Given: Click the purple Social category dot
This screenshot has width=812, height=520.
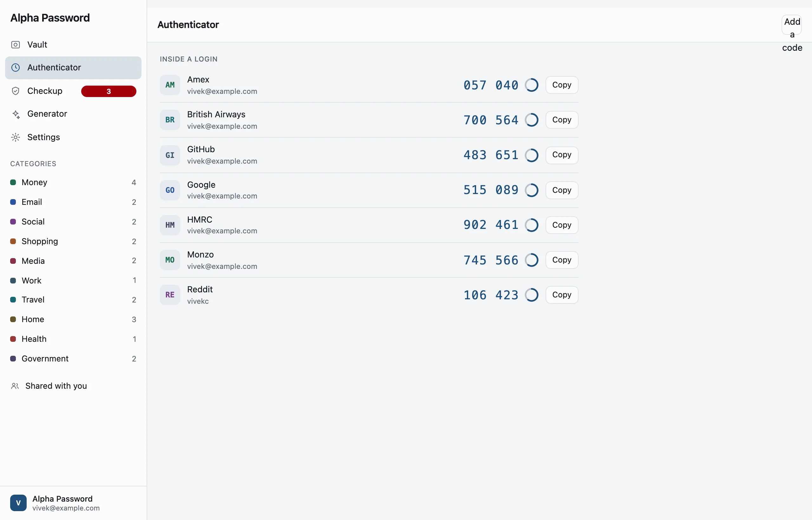Looking at the screenshot, I should 13,222.
